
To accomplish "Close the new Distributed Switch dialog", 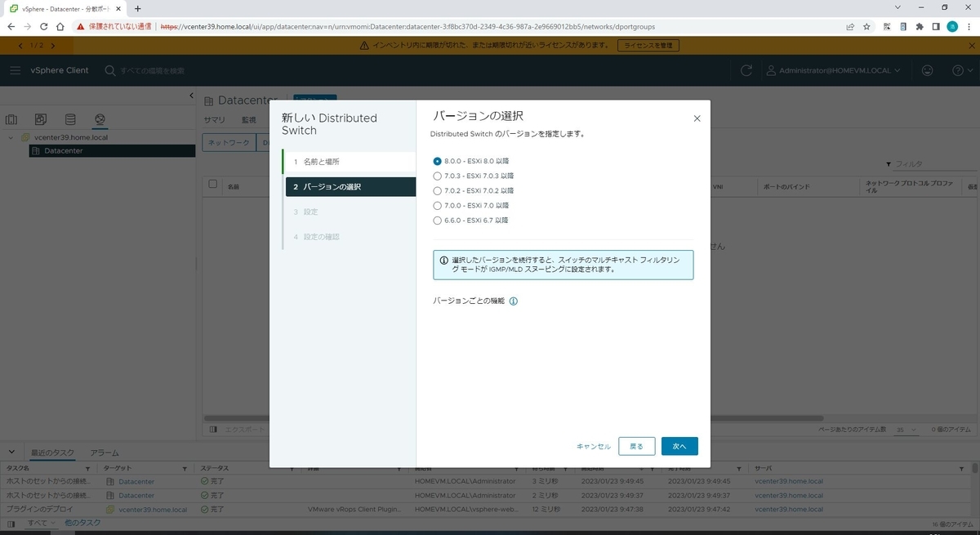I will click(x=697, y=118).
